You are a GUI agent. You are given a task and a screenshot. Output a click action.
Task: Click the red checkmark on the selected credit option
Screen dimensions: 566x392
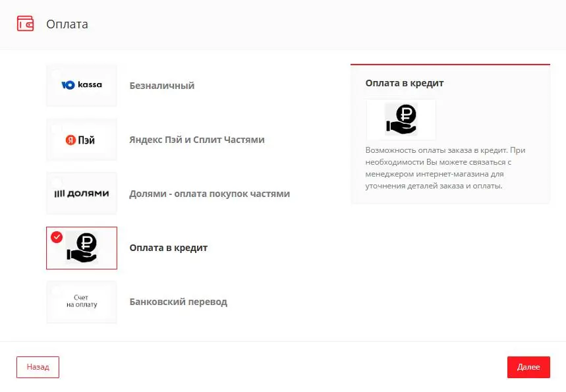click(57, 237)
